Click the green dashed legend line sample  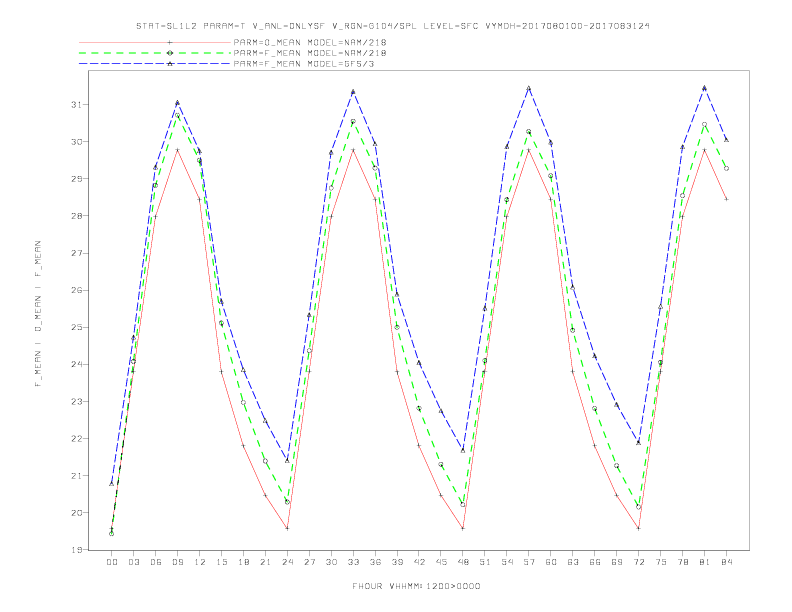pos(155,53)
